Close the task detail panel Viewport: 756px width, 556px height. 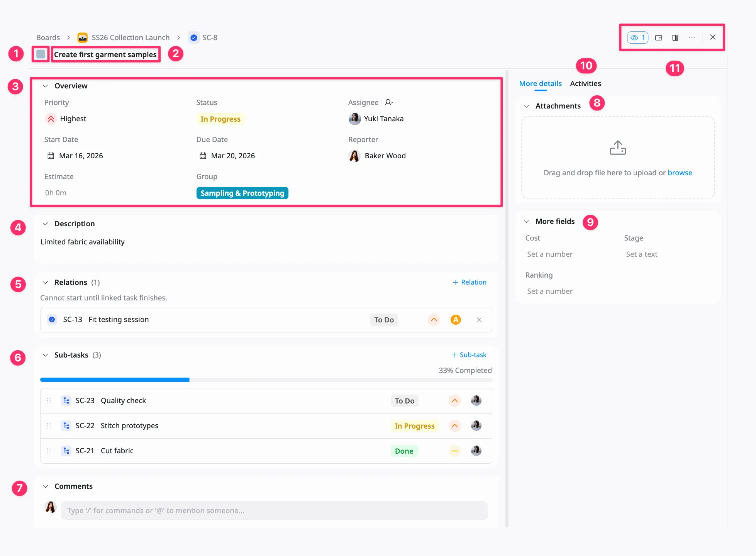click(713, 37)
